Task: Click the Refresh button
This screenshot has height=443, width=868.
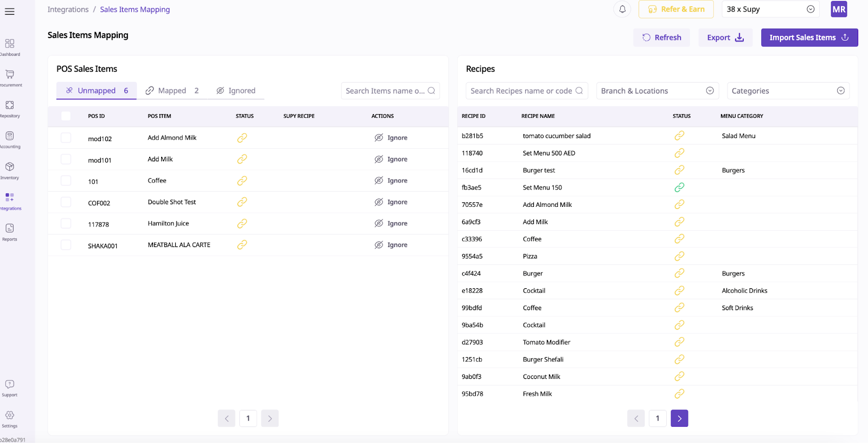Action: 661,37
